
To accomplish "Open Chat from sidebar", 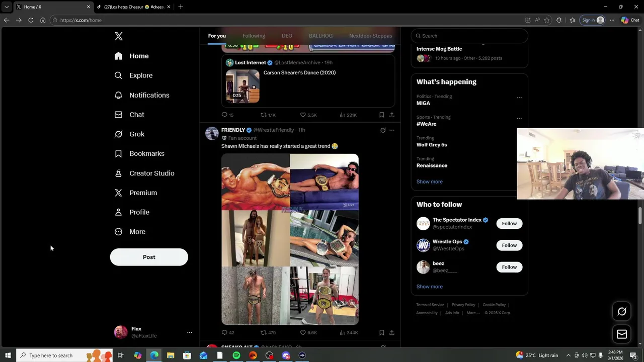I will (129, 115).
